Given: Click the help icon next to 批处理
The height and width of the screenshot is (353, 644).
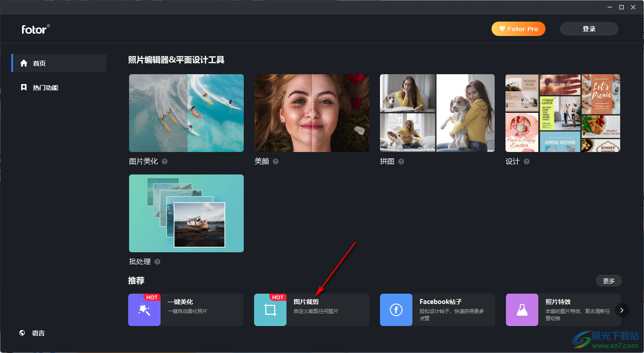Looking at the screenshot, I should pos(157,262).
